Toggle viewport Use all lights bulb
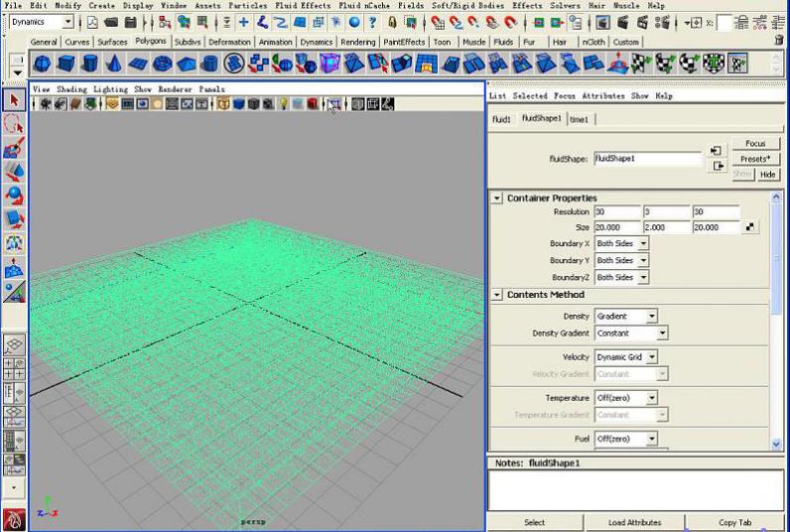This screenshot has width=790, height=532. click(x=284, y=104)
